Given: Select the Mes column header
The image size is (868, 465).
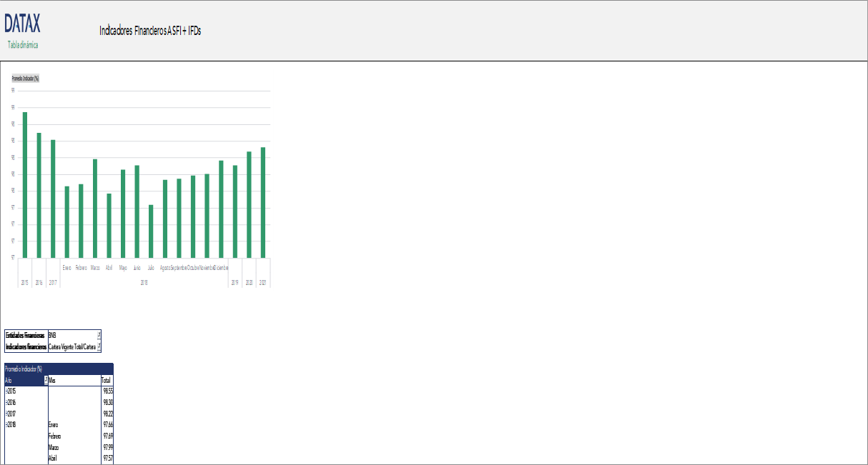Looking at the screenshot, I should [x=54, y=381].
